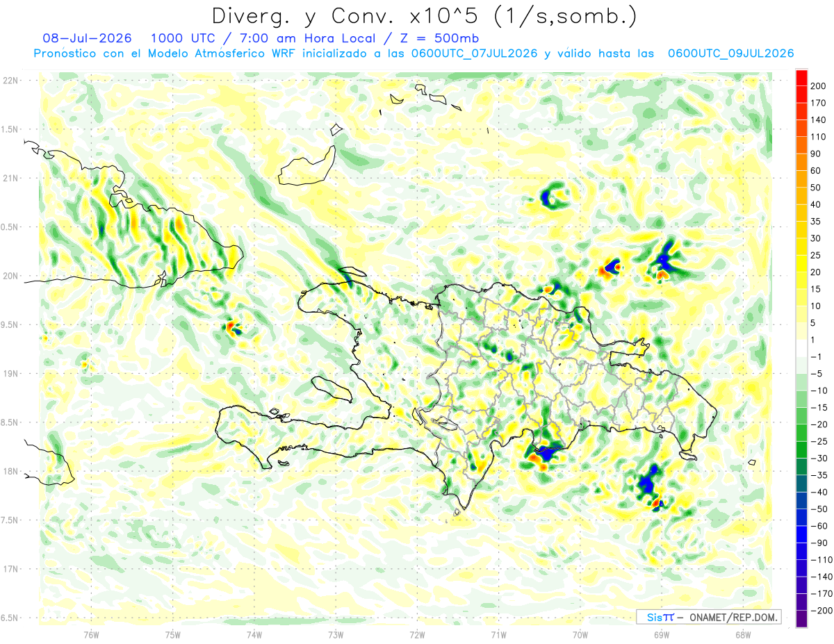Click the '110' value on the color scale
The height and width of the screenshot is (644, 834).
[818, 137]
